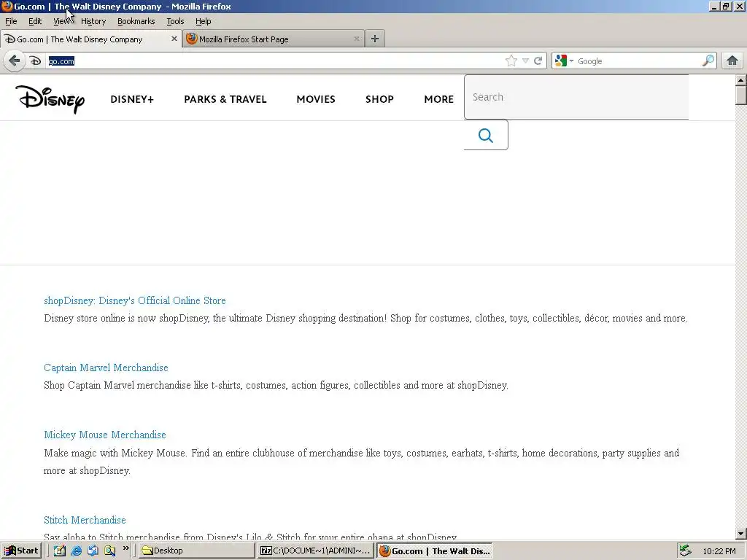The image size is (747, 560).
Task: Open the Captain Marvel Merchandise link
Action: tap(106, 367)
